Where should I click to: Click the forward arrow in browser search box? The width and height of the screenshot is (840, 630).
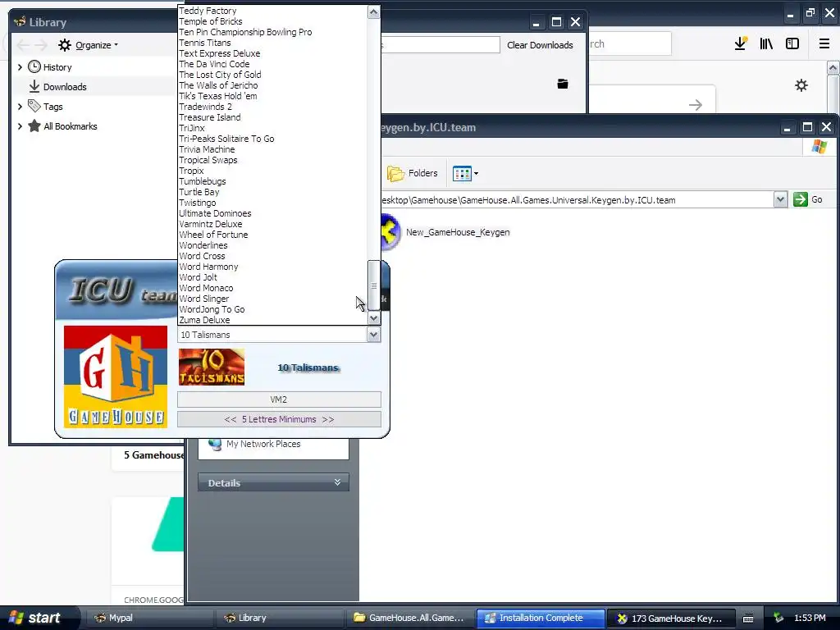(696, 105)
